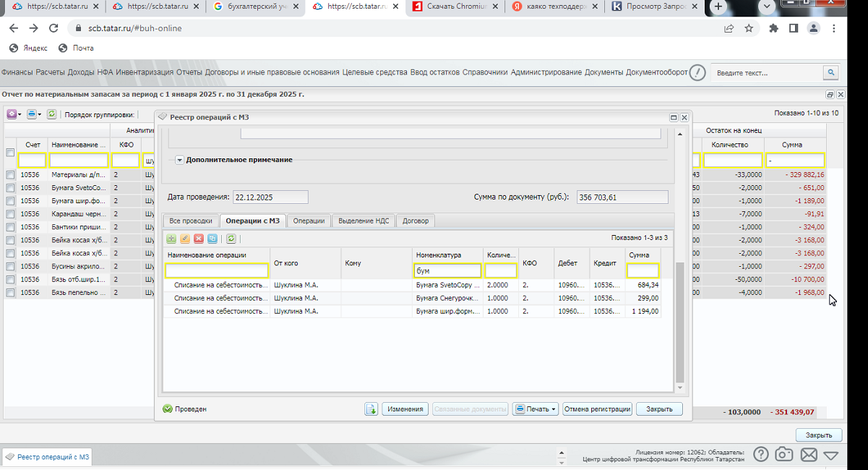This screenshot has width=868, height=470.
Task: Click the dialog vertical scrollbar thumb
Action: coord(679,322)
